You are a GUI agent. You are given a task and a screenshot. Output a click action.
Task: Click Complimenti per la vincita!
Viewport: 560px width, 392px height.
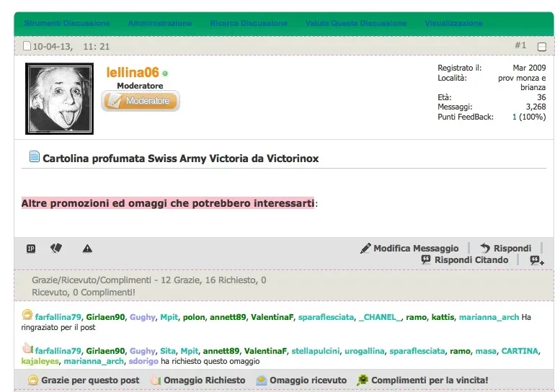click(430, 380)
